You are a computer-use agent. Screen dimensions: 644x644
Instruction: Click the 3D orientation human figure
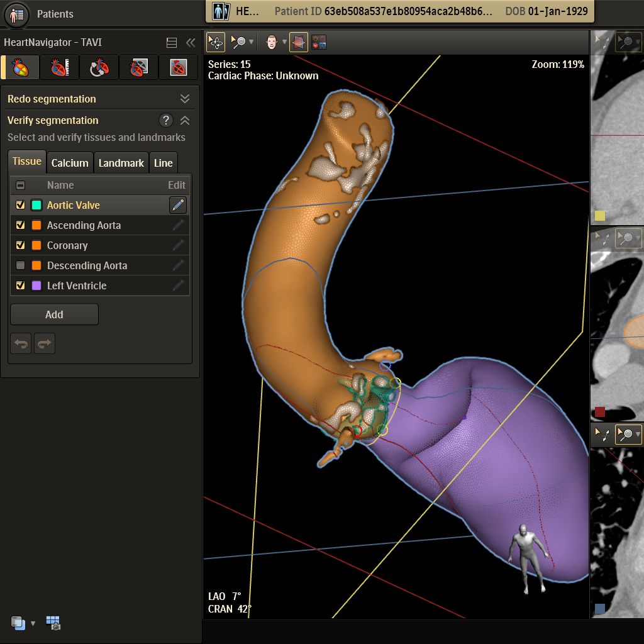[528, 558]
